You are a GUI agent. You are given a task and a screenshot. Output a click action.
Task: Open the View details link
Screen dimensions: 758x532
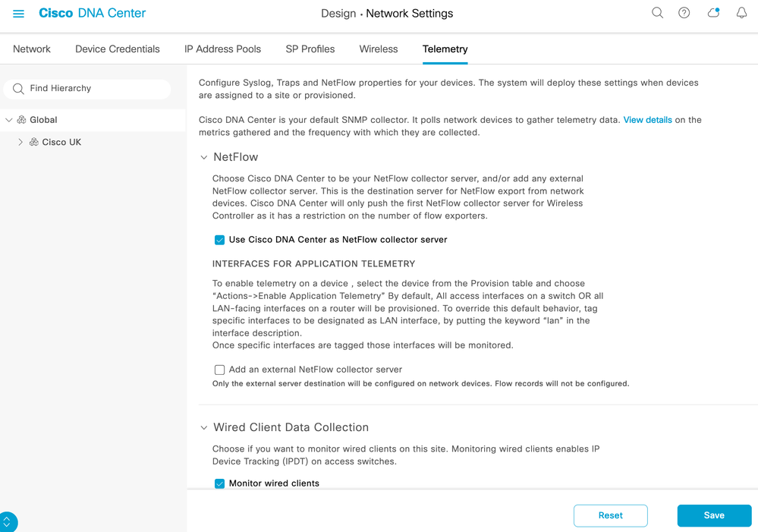(647, 120)
